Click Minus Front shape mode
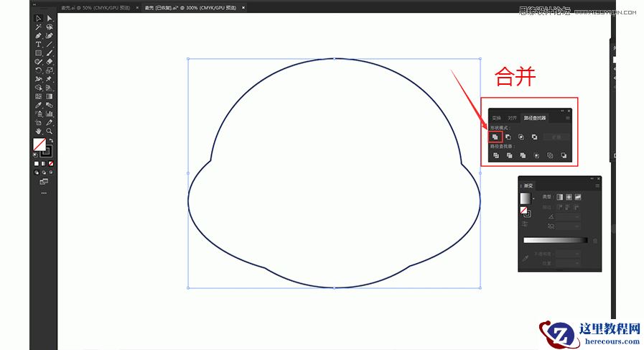The height and width of the screenshot is (350, 644). pos(508,137)
